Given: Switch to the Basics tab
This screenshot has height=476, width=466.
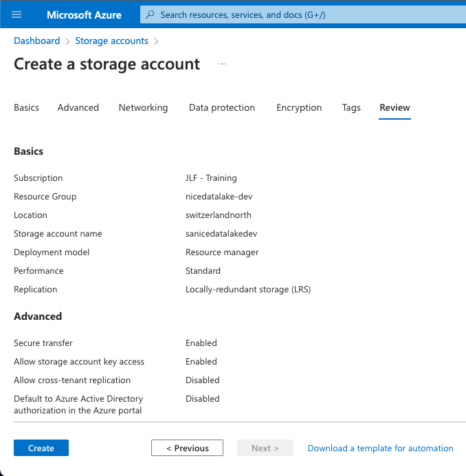Looking at the screenshot, I should point(26,107).
